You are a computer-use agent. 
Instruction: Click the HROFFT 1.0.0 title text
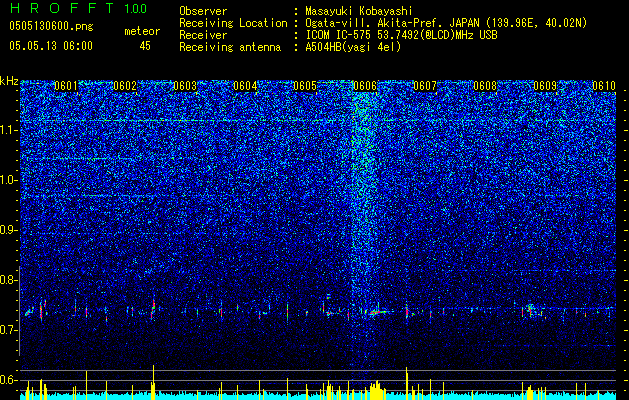(x=78, y=8)
